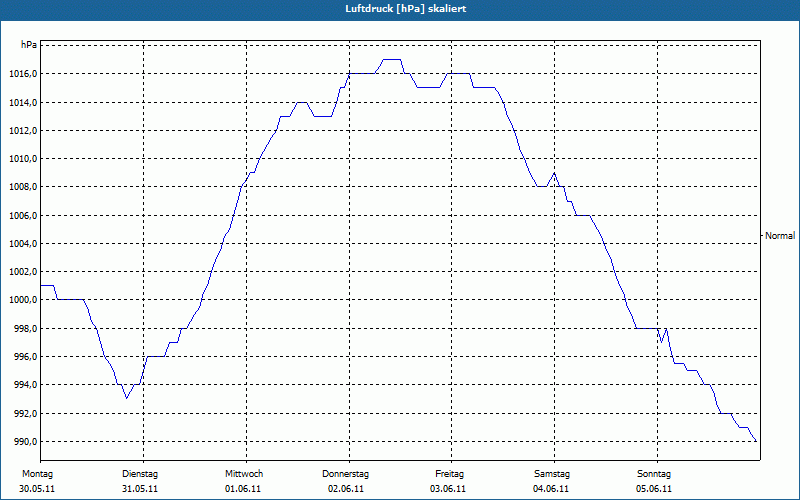Click the 1016,0 axis value
This screenshot has width=800, height=500.
(x=23, y=74)
